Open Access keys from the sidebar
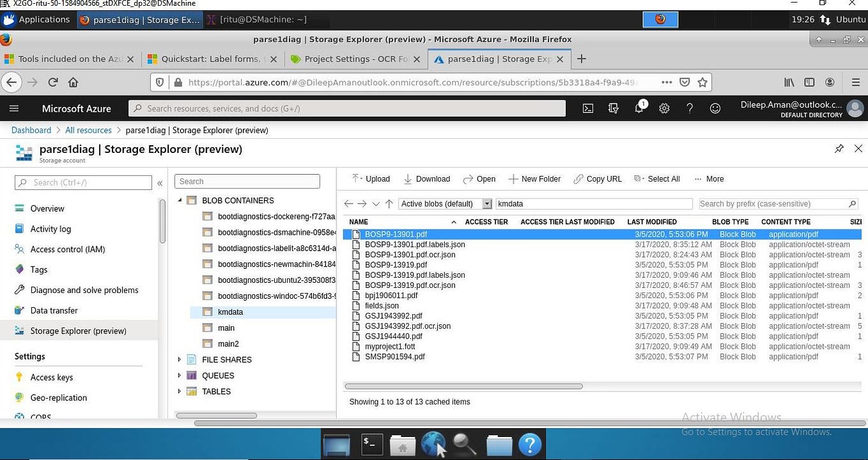The image size is (868, 460). pos(51,377)
